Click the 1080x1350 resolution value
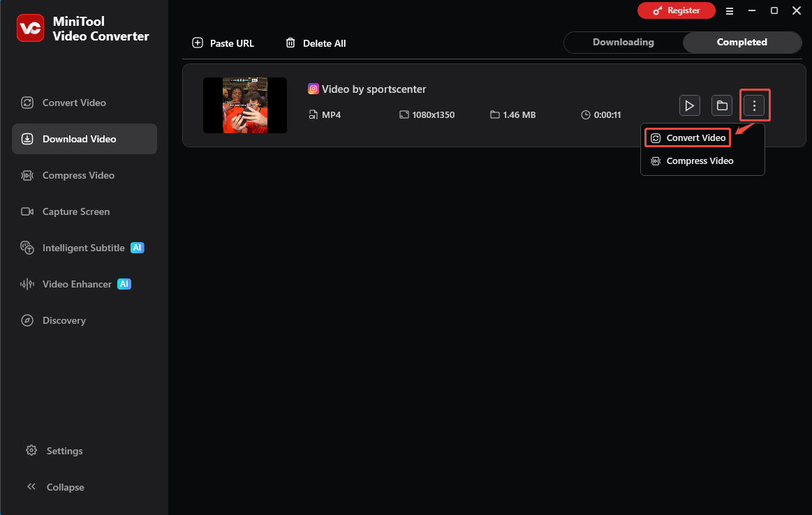This screenshot has height=515, width=812. tap(434, 115)
